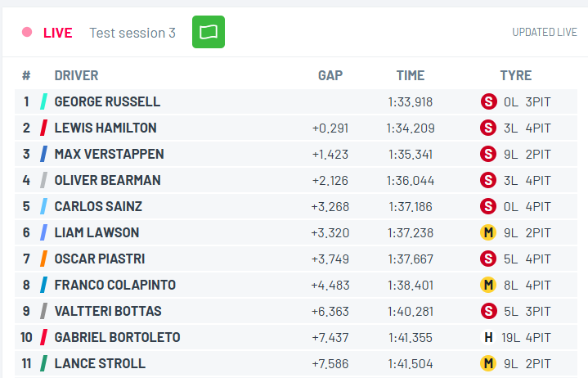Click Franco Colapinto's medium tyre icon
Screen dimensions: 588x378
(x=488, y=285)
